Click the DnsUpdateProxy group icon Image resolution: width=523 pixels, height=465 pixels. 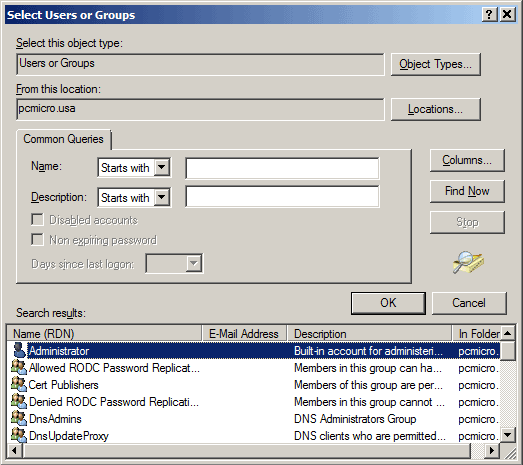[19, 435]
